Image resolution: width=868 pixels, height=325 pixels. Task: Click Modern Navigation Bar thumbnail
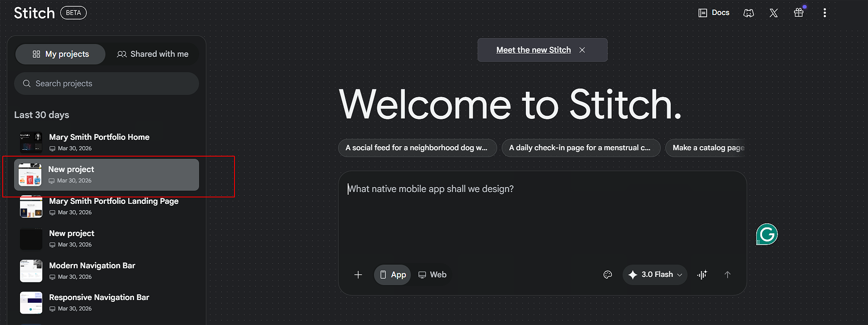[x=31, y=271]
